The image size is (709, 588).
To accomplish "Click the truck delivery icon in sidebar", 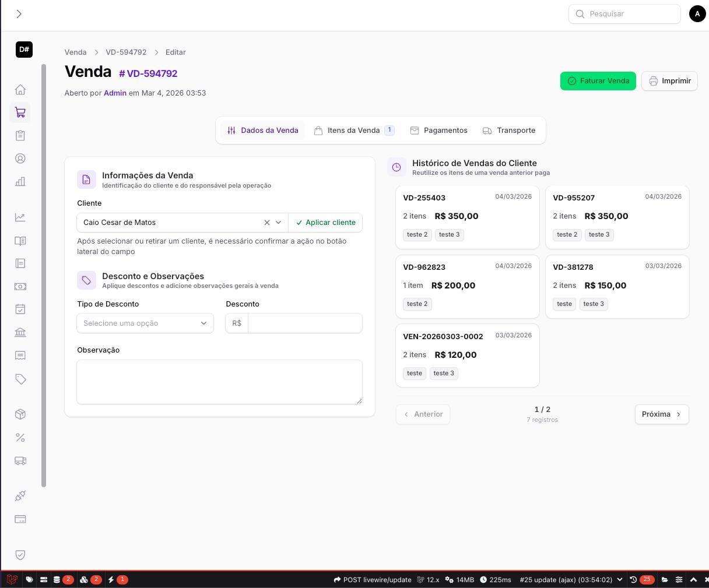I will tap(20, 460).
